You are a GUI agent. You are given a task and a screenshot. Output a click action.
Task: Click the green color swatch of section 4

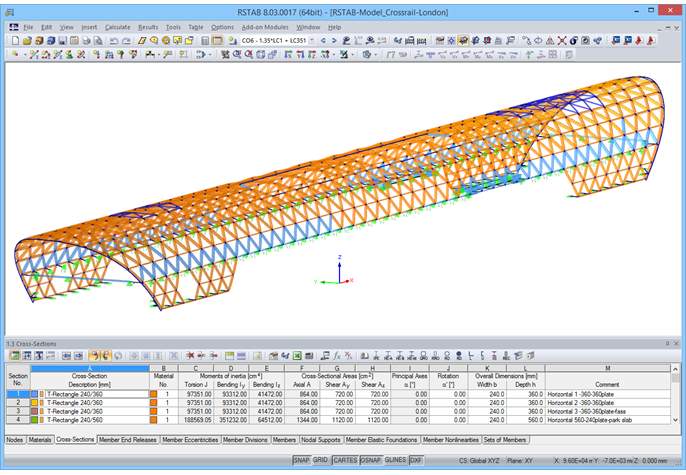[35, 420]
